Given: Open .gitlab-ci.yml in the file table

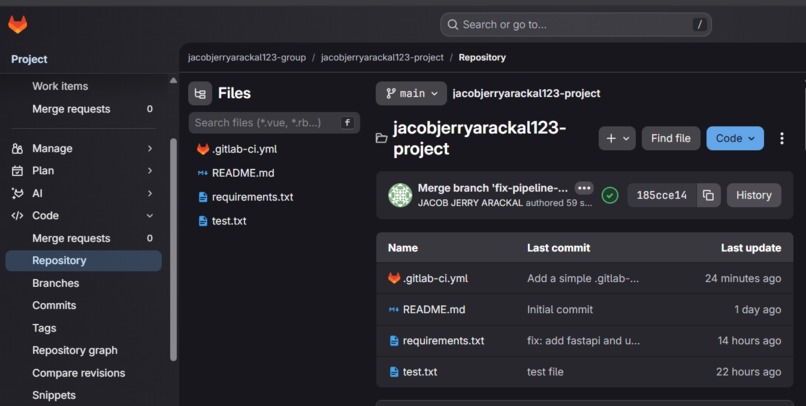Looking at the screenshot, I should pyautogui.click(x=435, y=279).
